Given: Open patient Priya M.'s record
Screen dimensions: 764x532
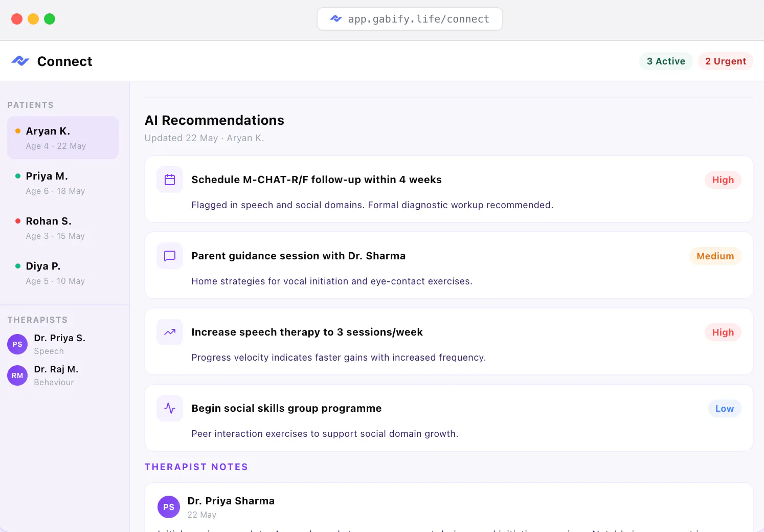Looking at the screenshot, I should click(x=63, y=183).
